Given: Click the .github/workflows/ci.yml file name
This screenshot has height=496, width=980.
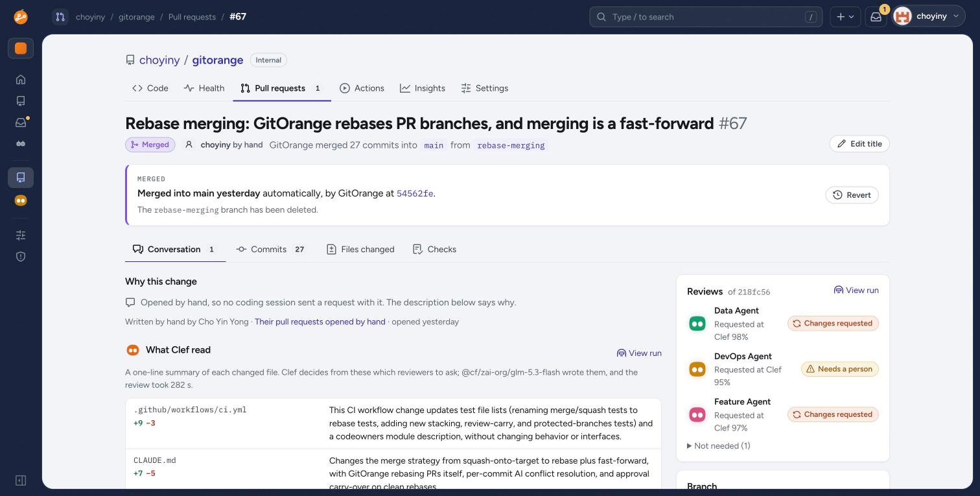Looking at the screenshot, I should pyautogui.click(x=190, y=410).
